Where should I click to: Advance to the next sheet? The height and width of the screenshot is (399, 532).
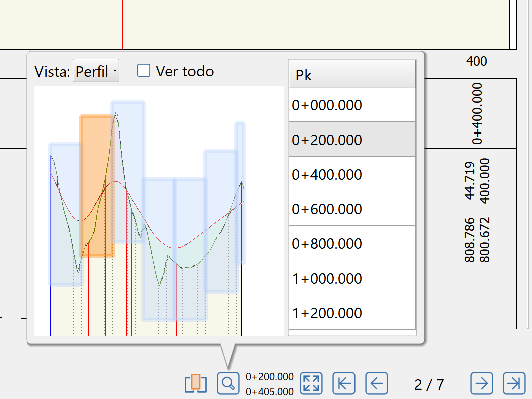coord(481,384)
